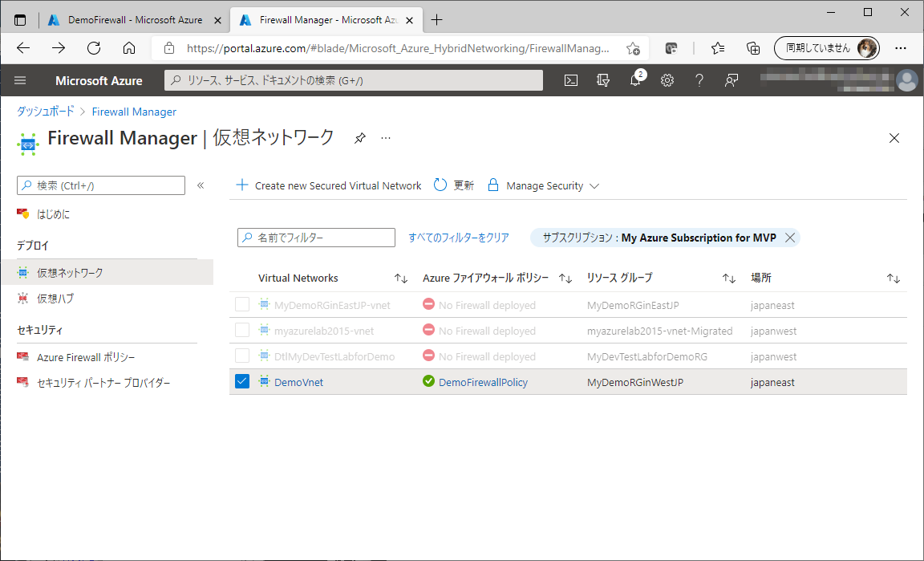This screenshot has width=924, height=561.
Task: Select 仮想ネットワーク in left menu
Action: click(x=107, y=273)
